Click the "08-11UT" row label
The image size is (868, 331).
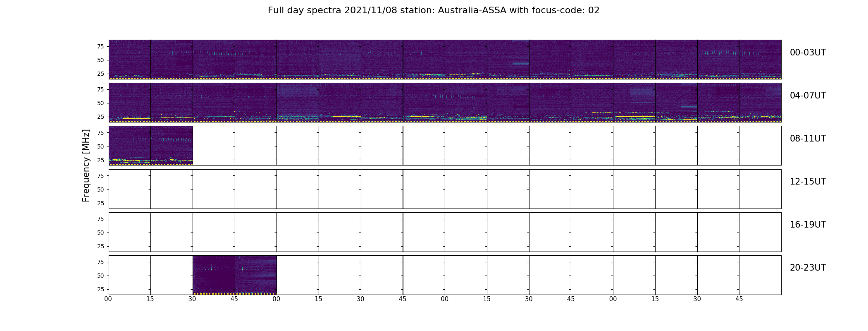tap(808, 139)
